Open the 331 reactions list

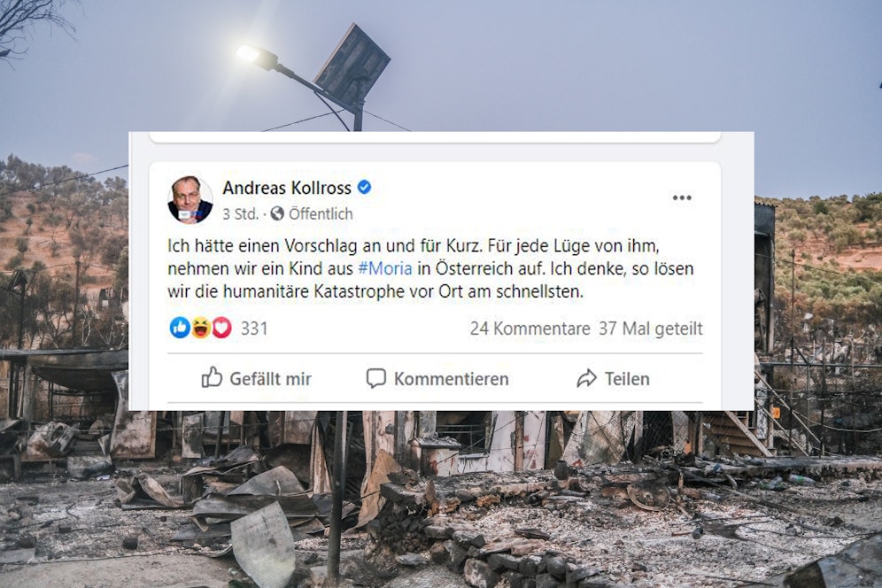pos(254,328)
